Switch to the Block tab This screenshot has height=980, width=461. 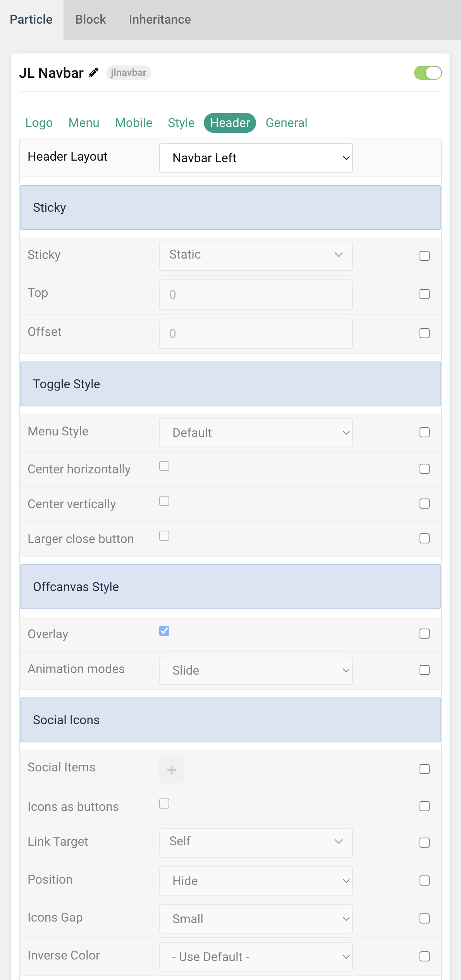point(90,19)
